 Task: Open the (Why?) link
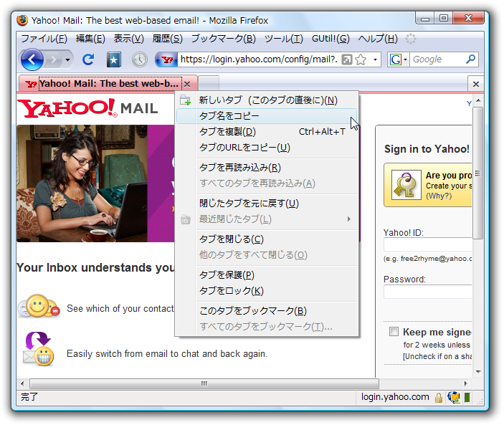(x=439, y=196)
